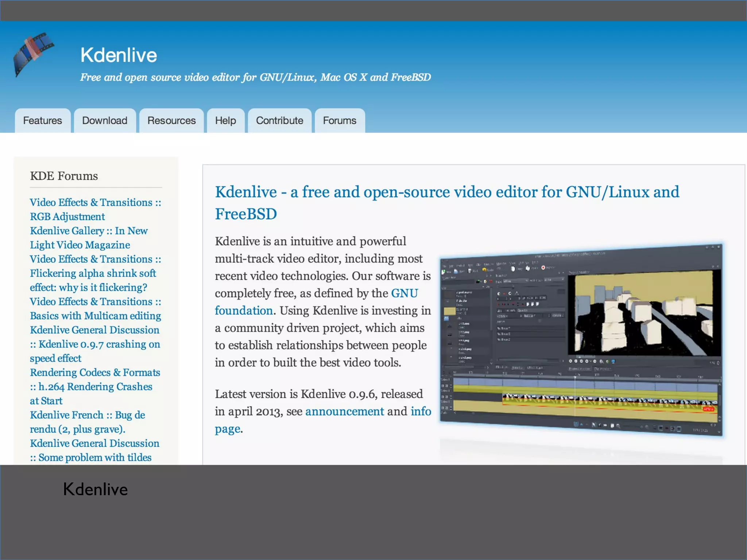Open the Help tab

point(225,121)
